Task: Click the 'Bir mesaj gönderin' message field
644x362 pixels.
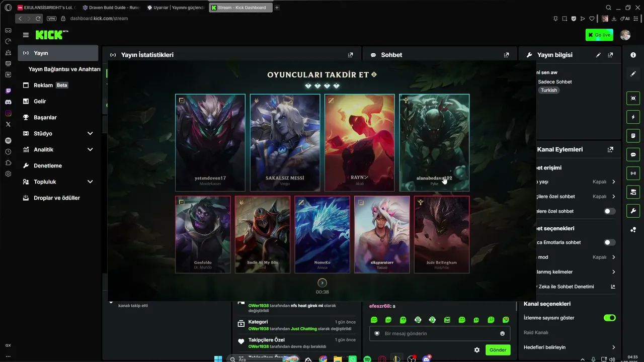Action: (440, 333)
